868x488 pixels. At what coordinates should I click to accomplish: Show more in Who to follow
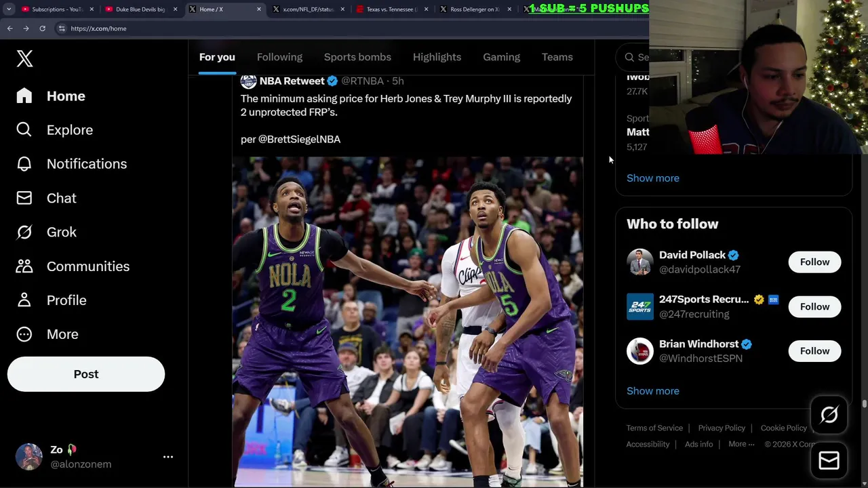(x=653, y=390)
